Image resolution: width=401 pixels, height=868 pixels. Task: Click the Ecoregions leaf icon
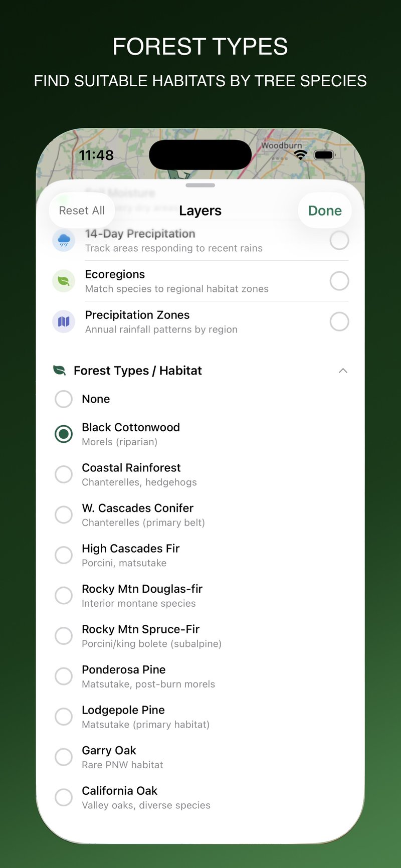(64, 281)
